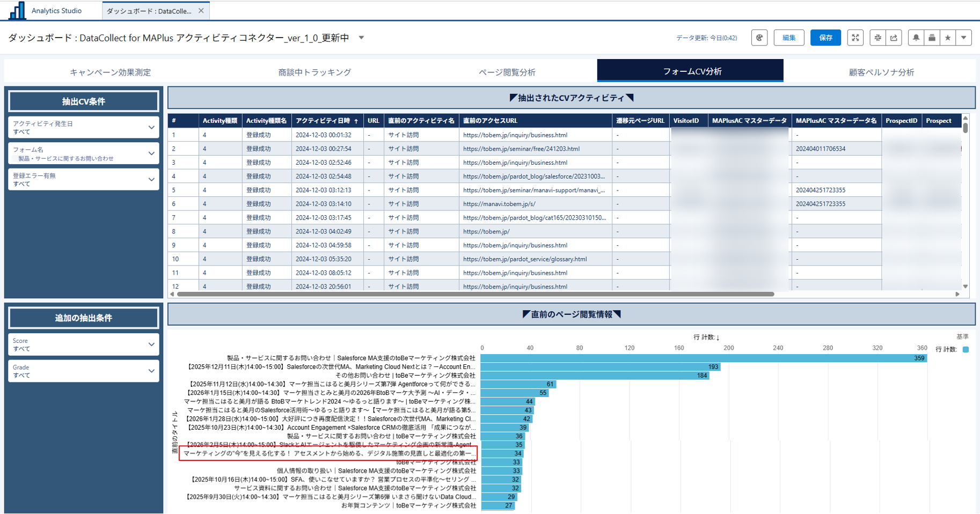Enter fullscreen presentation mode
The height and width of the screenshot is (514, 980).
point(855,38)
